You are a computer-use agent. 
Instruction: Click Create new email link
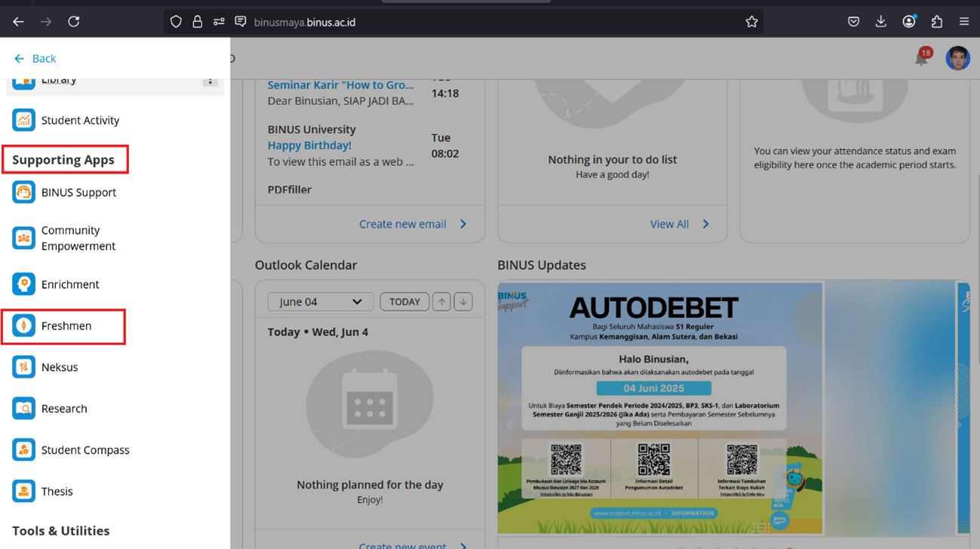[413, 224]
